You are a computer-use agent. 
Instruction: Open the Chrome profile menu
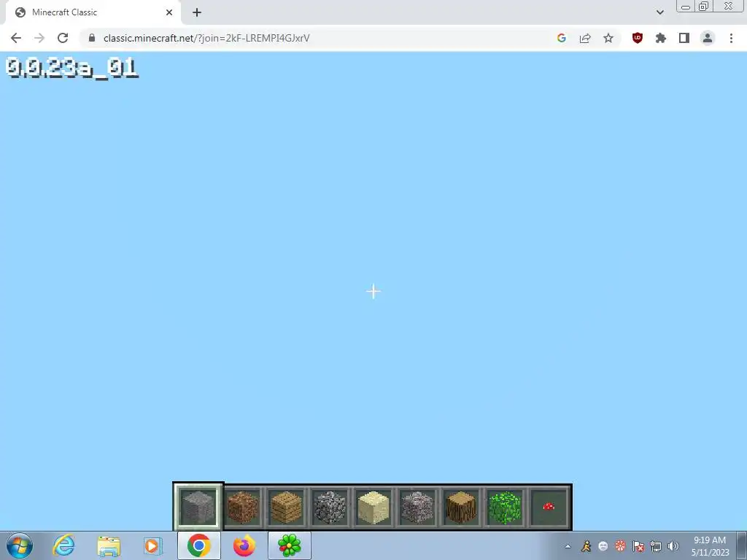[x=708, y=38]
